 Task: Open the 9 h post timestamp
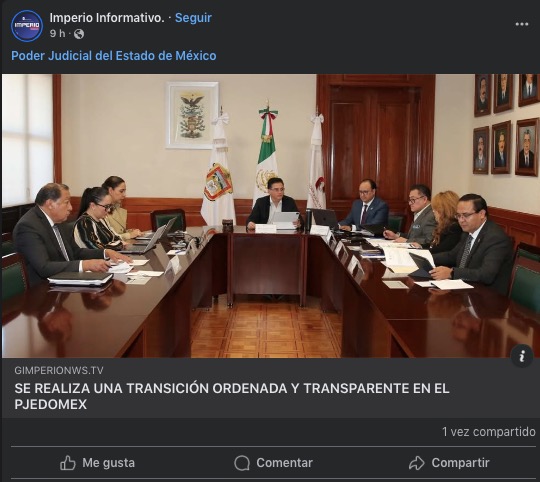pos(57,34)
